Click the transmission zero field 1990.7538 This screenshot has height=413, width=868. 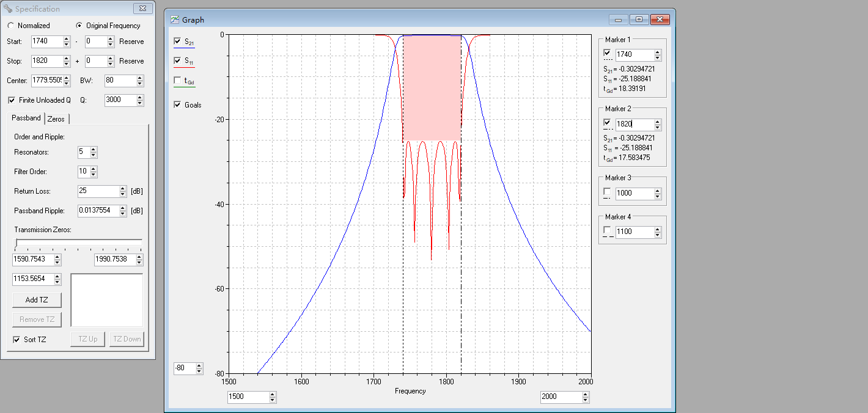click(115, 260)
